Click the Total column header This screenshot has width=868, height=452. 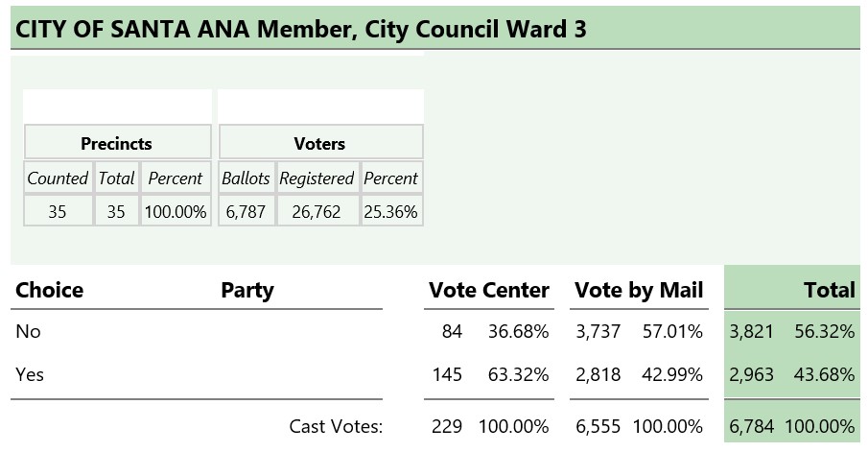830,290
